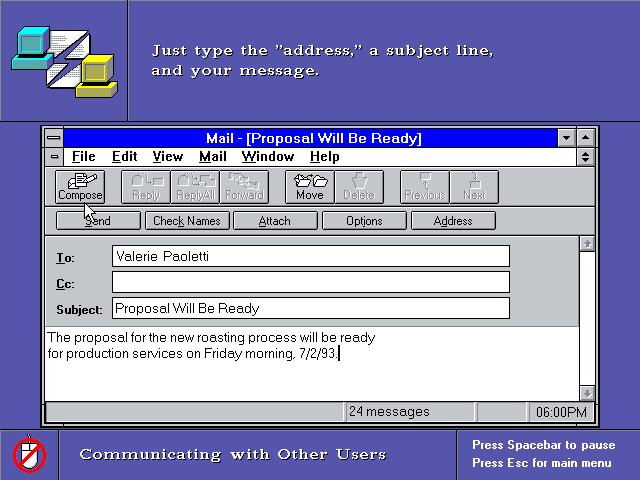The image size is (640, 480).
Task: Click the To field with Valerie Paoletti
Action: click(x=311, y=256)
